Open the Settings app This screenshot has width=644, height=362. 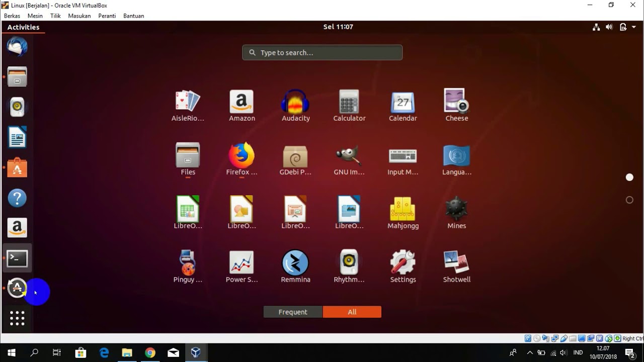pyautogui.click(x=403, y=267)
